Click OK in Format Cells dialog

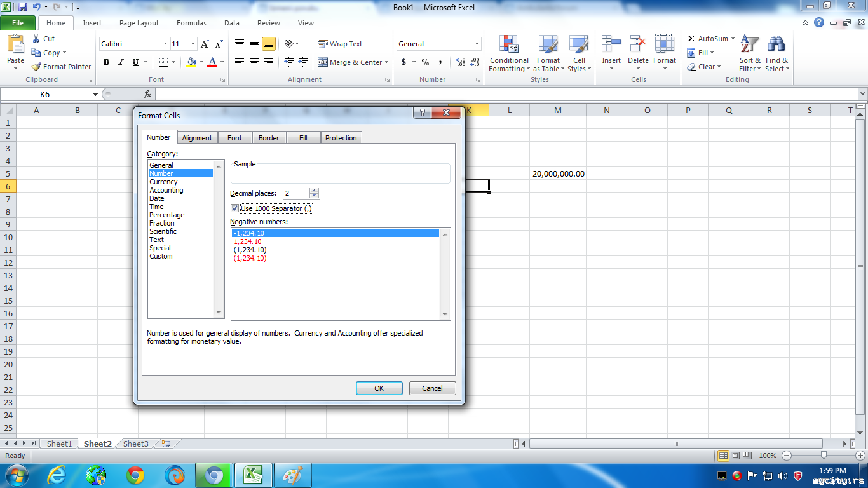(x=379, y=388)
